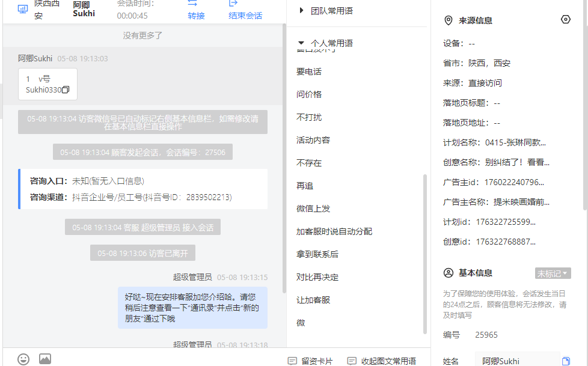Click the 广告主id value
The height and width of the screenshot is (366, 588).
(514, 183)
